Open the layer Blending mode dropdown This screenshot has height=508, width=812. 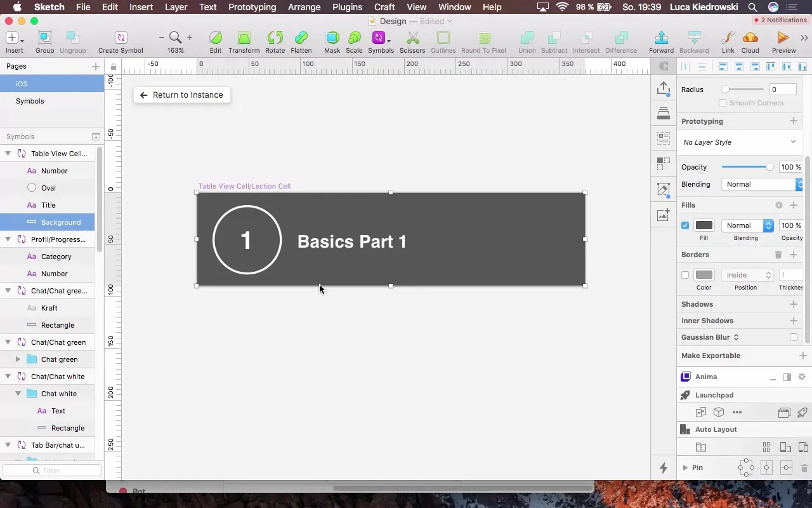(763, 184)
